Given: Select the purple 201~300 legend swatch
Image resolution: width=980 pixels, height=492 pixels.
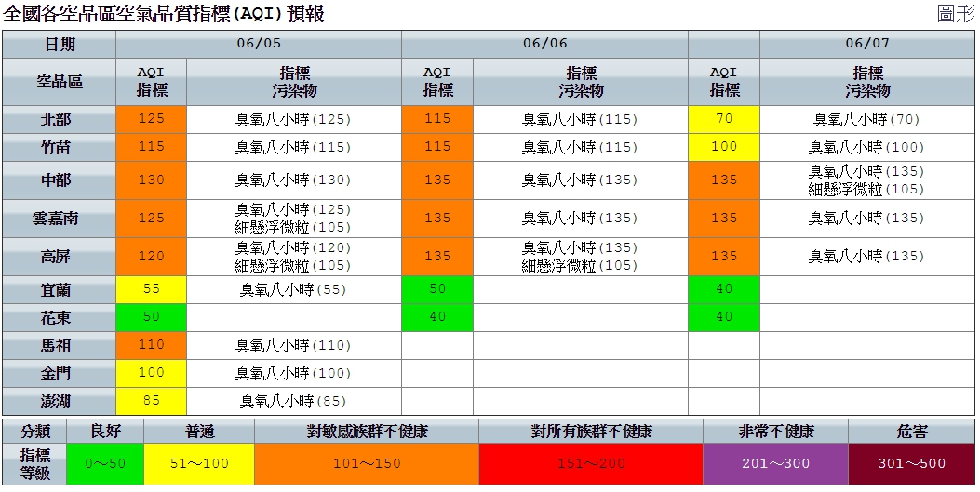Looking at the screenshot, I should pos(775,464).
